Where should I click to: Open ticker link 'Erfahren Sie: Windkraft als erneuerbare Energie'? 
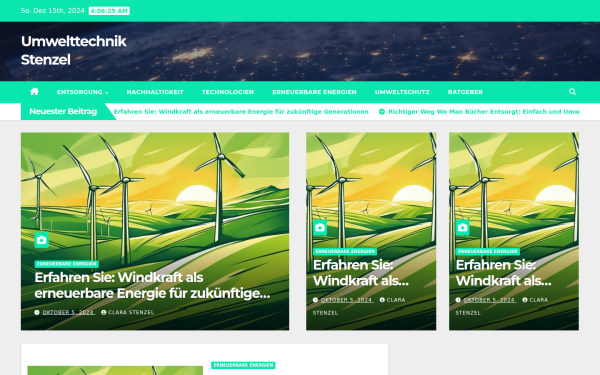241,112
